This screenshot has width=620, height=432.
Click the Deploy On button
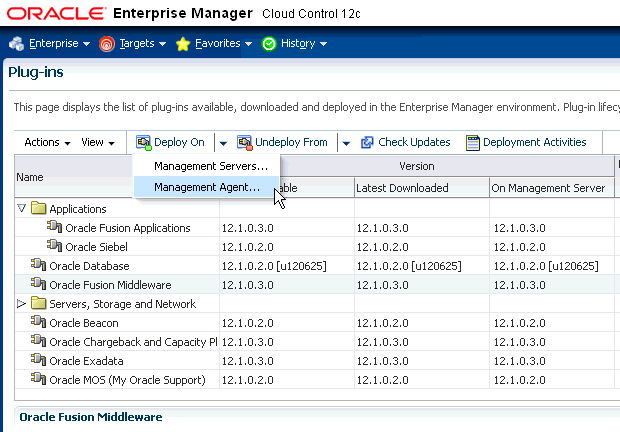pos(170,142)
